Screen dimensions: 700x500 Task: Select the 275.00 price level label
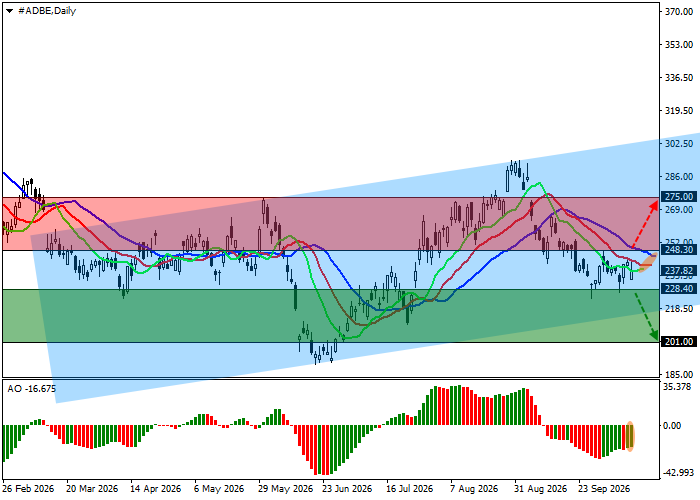click(x=679, y=197)
